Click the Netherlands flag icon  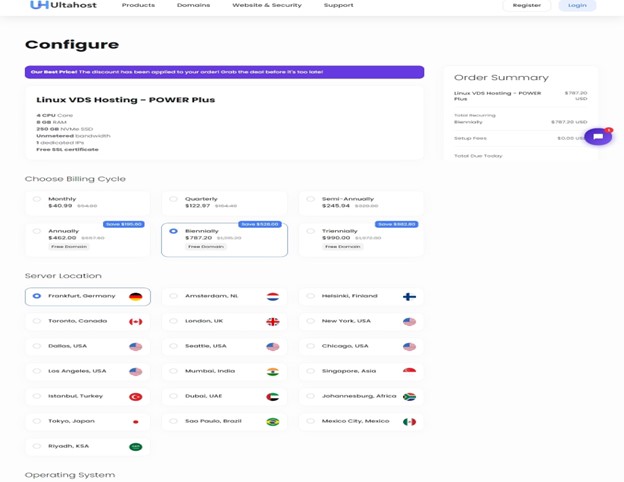[273, 297]
